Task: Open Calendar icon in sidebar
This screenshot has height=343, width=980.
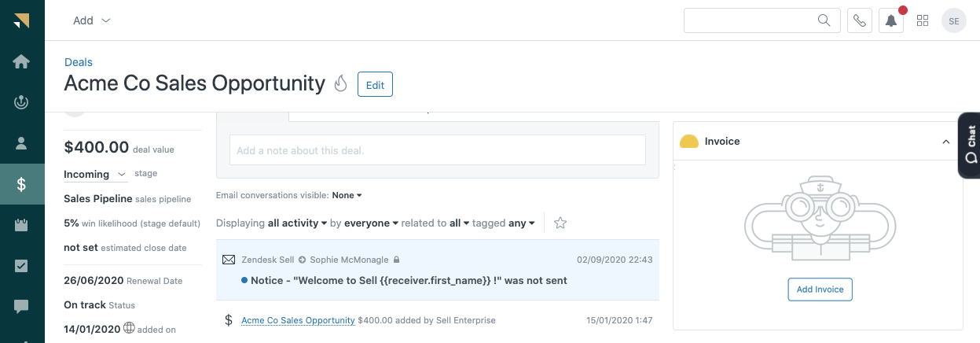Action: pyautogui.click(x=21, y=225)
